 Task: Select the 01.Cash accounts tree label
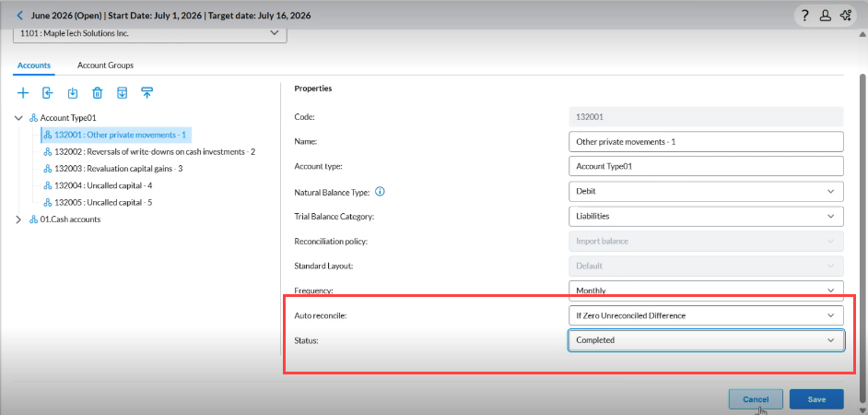click(70, 219)
